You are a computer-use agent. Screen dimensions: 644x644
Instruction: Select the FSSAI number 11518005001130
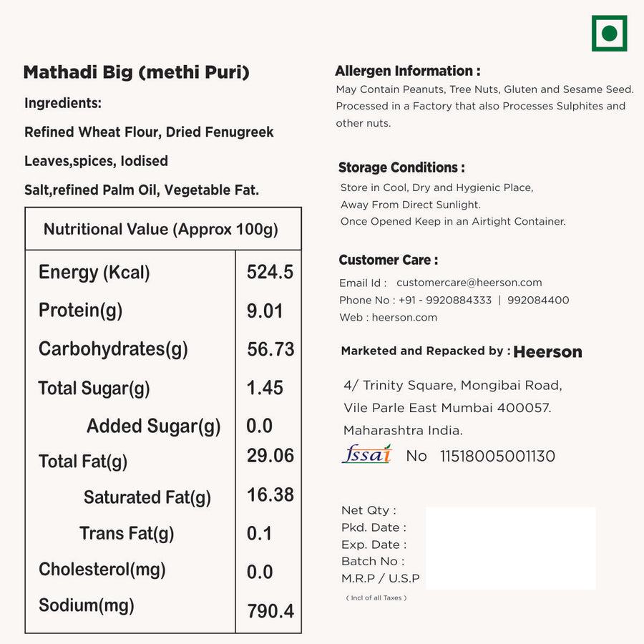497,456
